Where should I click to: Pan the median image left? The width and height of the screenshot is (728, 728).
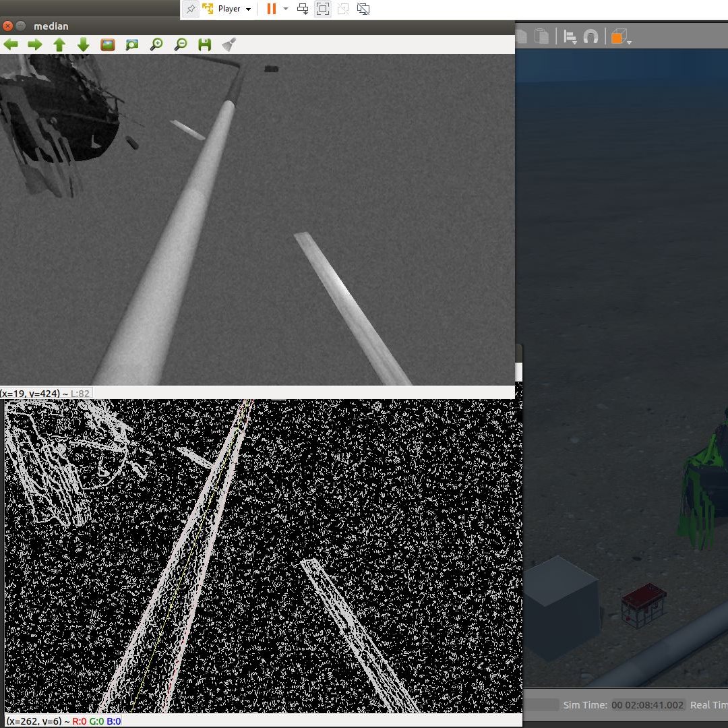11,44
